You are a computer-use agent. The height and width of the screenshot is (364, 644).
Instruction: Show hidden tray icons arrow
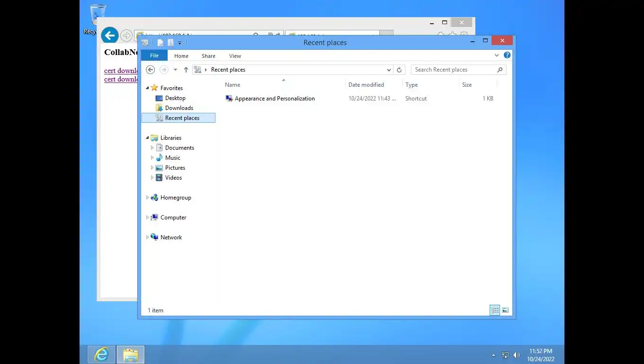pyautogui.click(x=493, y=355)
